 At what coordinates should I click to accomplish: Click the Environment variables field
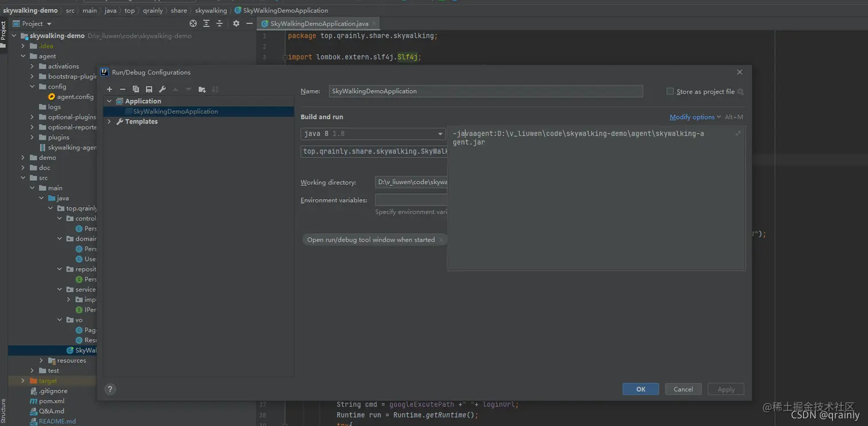pos(411,200)
